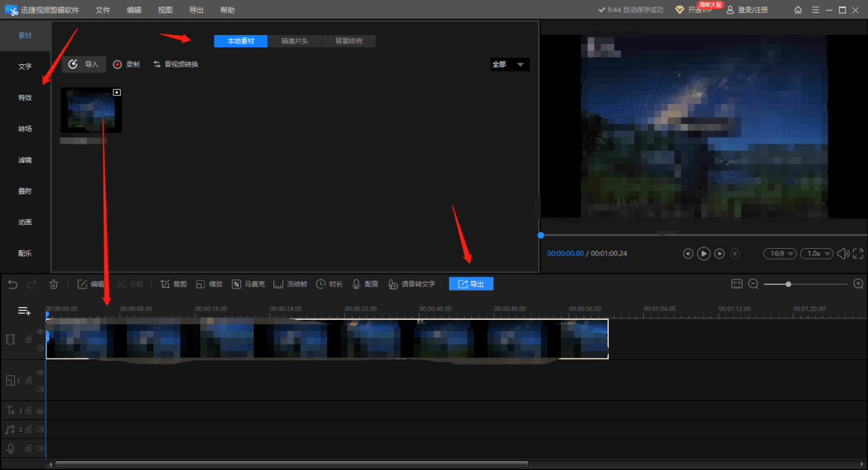Click the 马赛克 mosaic tool
This screenshot has width=868, height=470.
point(248,284)
